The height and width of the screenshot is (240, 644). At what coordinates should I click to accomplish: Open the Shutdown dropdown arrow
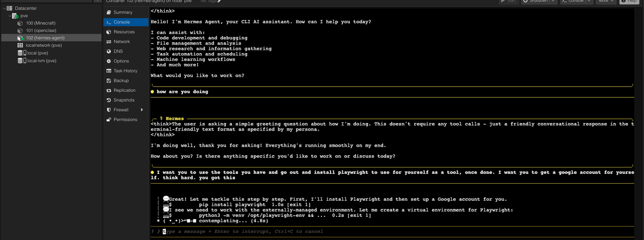(x=554, y=2)
